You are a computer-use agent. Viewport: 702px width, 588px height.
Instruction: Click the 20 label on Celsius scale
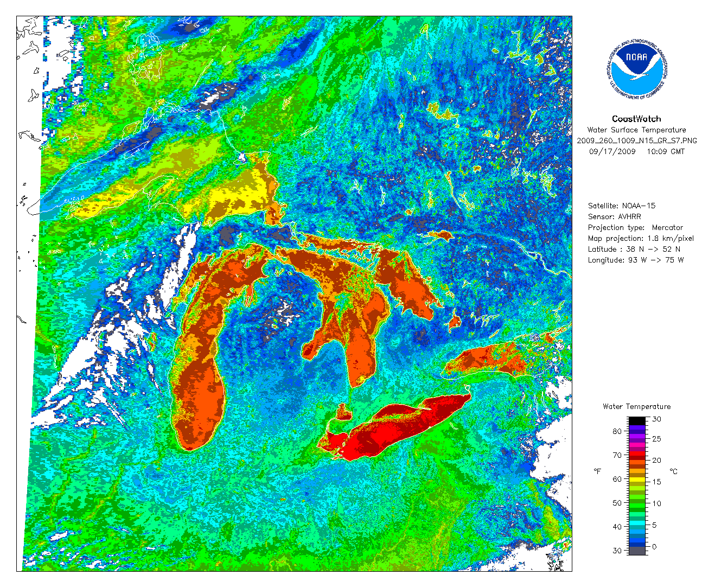click(x=656, y=461)
